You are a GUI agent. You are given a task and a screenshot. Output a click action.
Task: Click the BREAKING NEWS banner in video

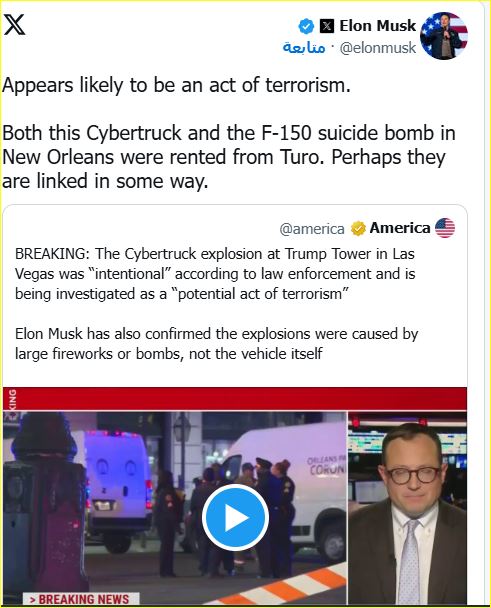(x=80, y=598)
